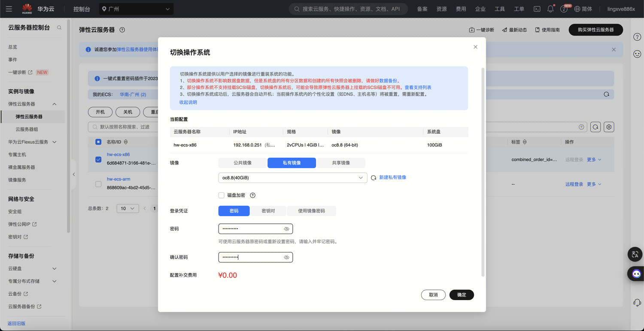The height and width of the screenshot is (331, 644).
Task: Open the robot assistant floating icon
Action: pos(636,274)
